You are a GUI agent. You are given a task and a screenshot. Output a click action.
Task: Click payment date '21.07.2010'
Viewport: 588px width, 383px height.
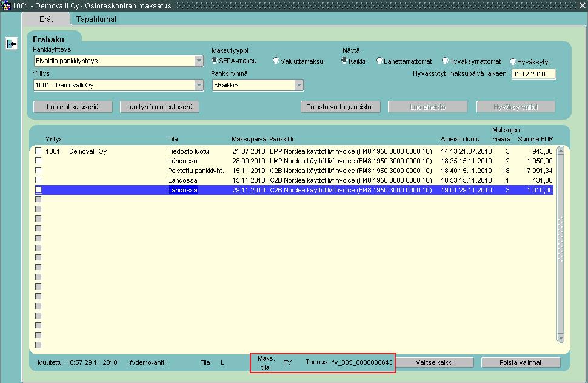249,151
